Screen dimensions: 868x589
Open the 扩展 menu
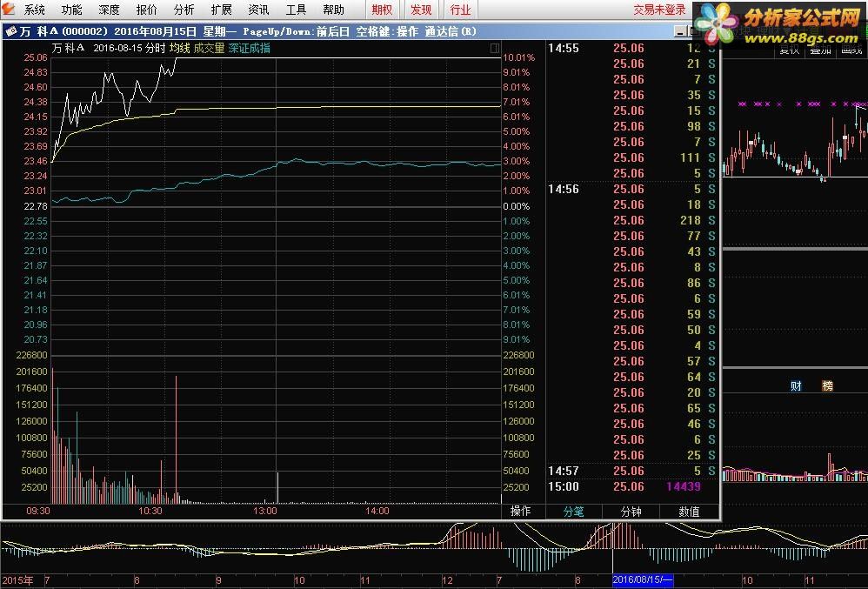pyautogui.click(x=222, y=10)
